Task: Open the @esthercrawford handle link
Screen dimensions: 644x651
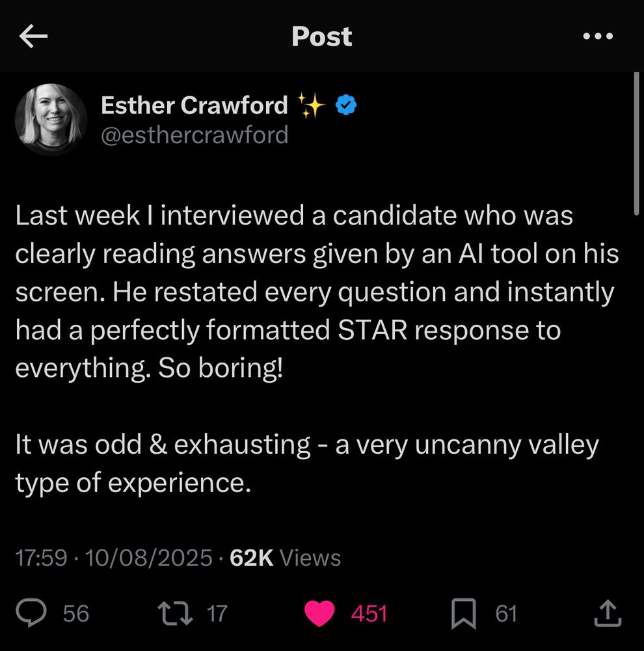Action: (195, 135)
